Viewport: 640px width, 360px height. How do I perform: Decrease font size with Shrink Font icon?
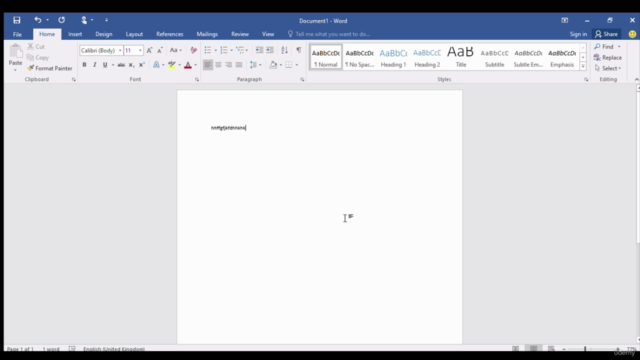click(x=160, y=50)
